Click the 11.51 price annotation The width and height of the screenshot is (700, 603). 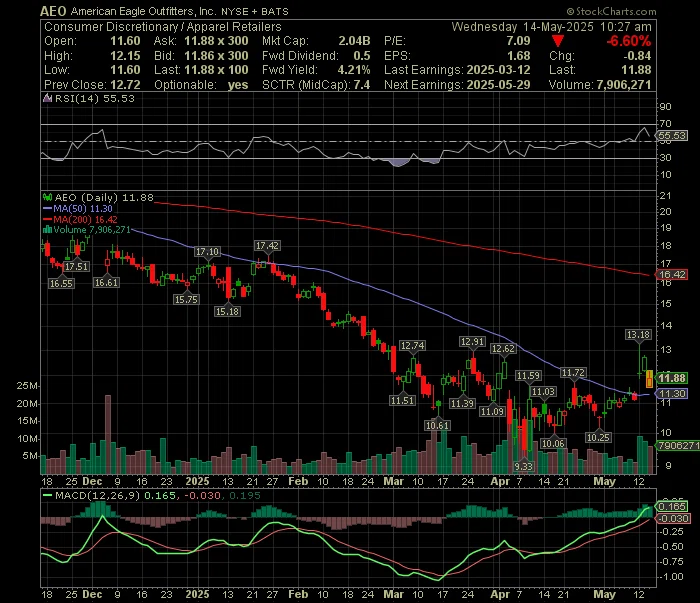[x=403, y=400]
